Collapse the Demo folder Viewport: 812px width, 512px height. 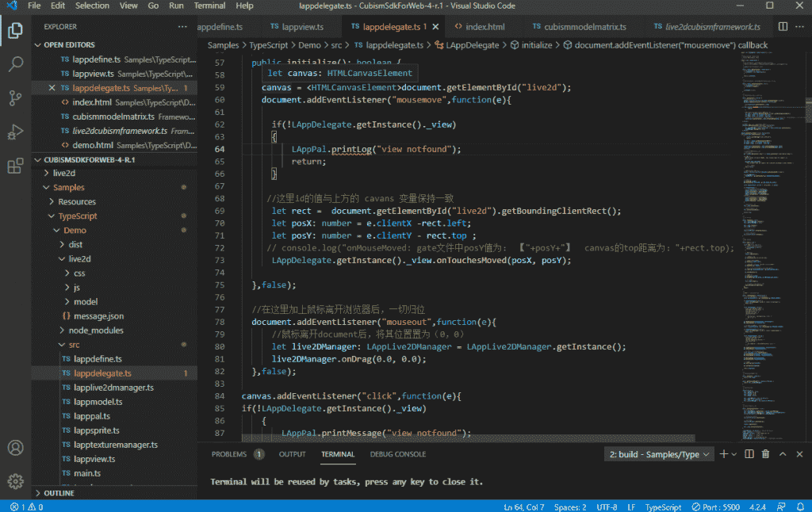75,231
